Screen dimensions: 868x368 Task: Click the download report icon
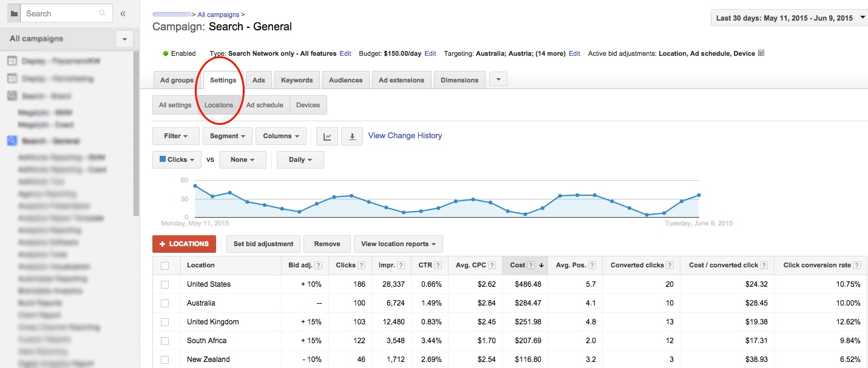352,136
